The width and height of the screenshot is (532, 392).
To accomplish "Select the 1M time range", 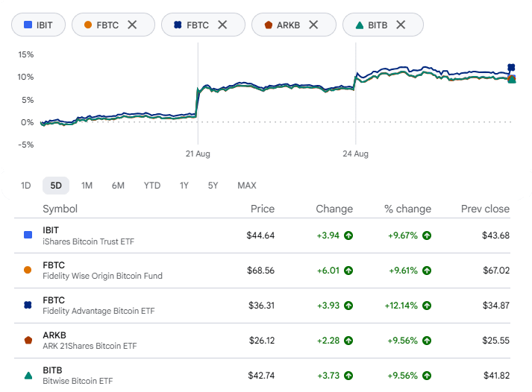I will click(87, 186).
